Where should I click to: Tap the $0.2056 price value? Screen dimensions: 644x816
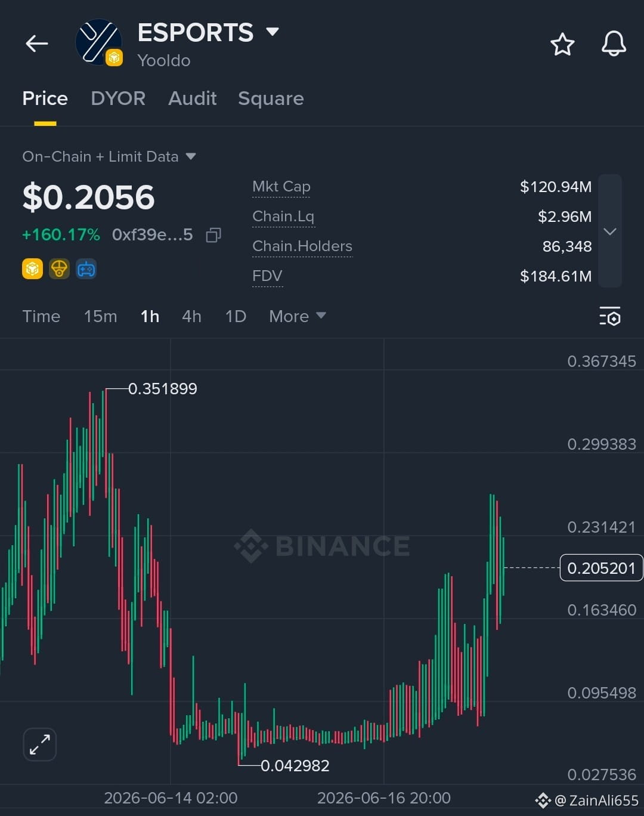click(88, 197)
